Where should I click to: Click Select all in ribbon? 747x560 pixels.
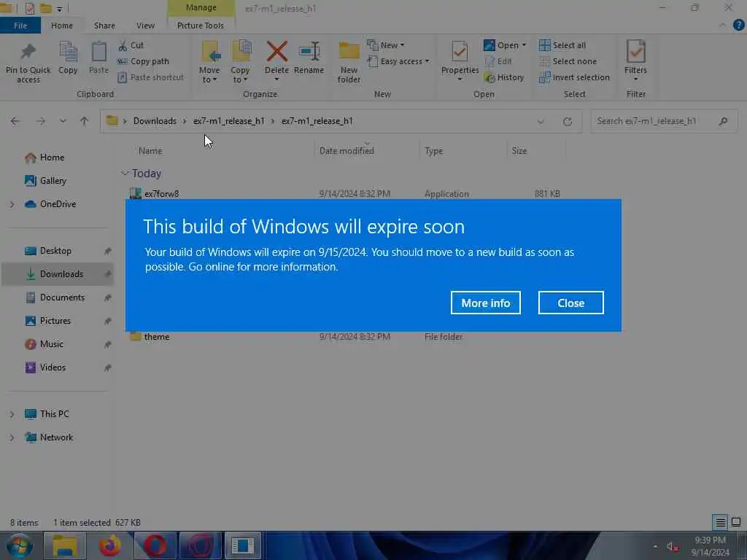tap(562, 45)
